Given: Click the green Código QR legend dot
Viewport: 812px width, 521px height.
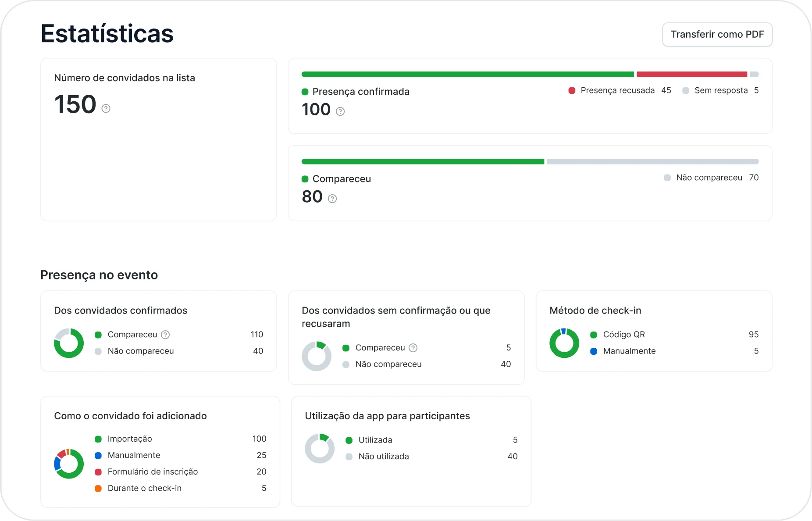Looking at the screenshot, I should coord(594,335).
